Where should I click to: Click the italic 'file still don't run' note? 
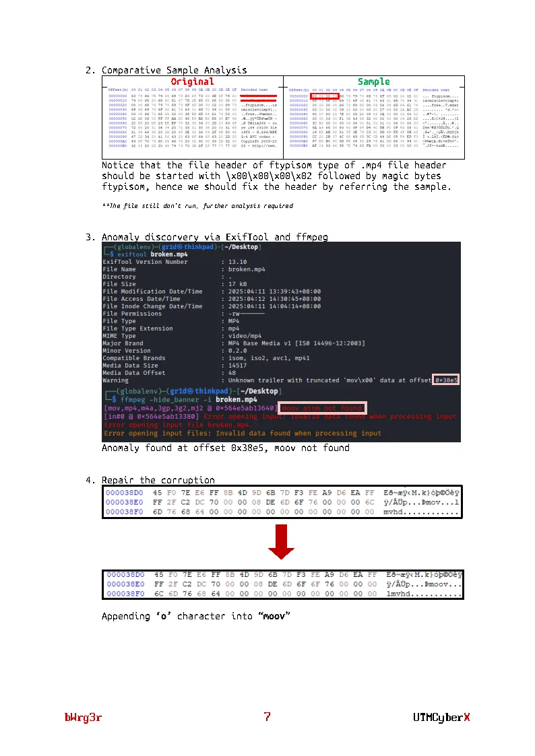pyautogui.click(x=197, y=206)
